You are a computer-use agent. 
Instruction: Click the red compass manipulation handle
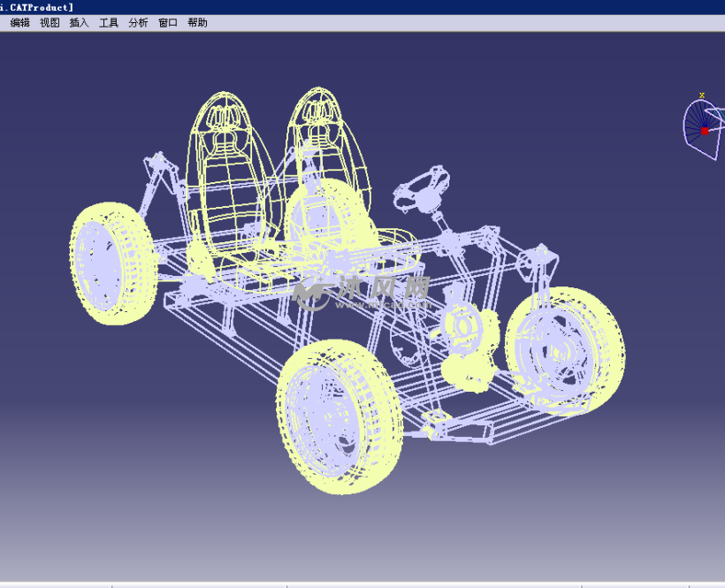[705, 131]
